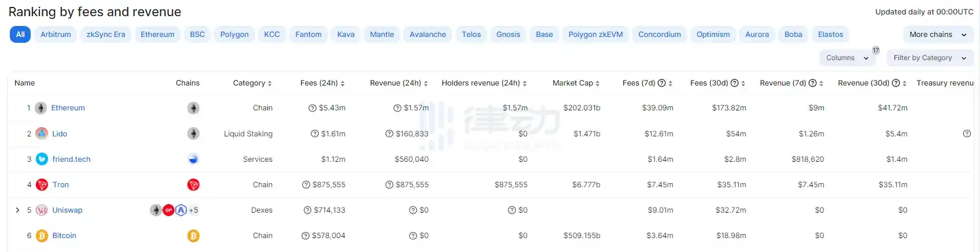
Task: Click the Bitcoin chain icon in Chains column
Action: [x=193, y=236]
